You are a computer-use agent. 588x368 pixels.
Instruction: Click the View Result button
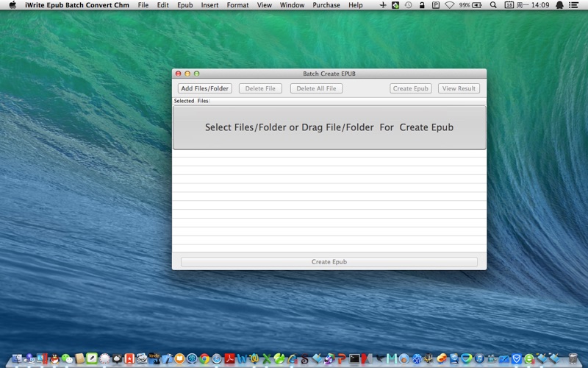pyautogui.click(x=459, y=88)
